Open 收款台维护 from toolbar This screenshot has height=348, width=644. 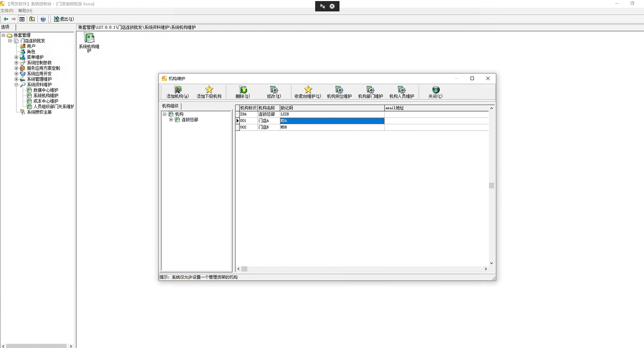[308, 92]
